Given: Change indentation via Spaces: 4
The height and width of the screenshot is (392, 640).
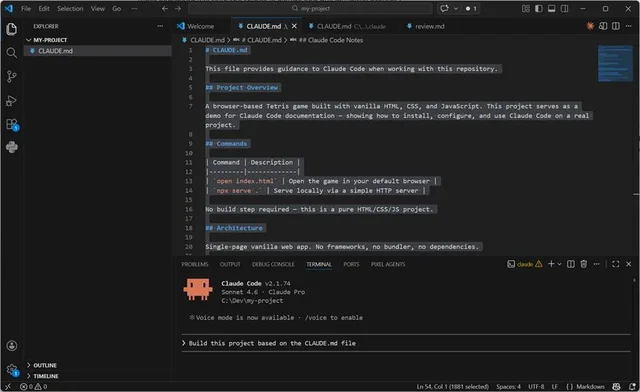Looking at the screenshot, I should point(508,386).
